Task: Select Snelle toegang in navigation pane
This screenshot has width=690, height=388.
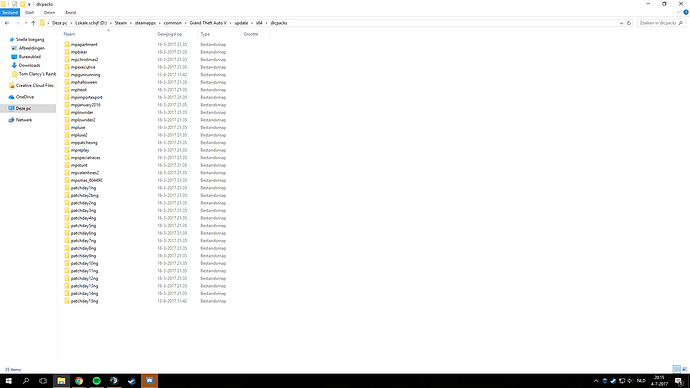Action: [30, 39]
